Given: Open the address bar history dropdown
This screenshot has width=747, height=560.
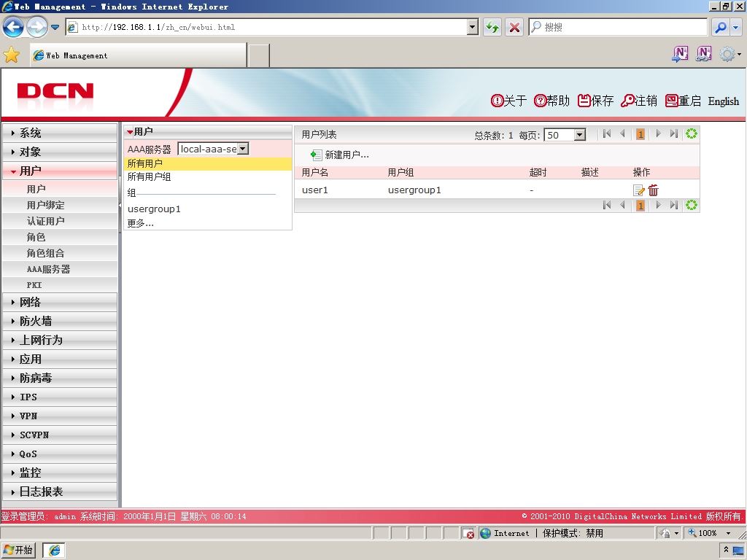Looking at the screenshot, I should click(x=473, y=27).
